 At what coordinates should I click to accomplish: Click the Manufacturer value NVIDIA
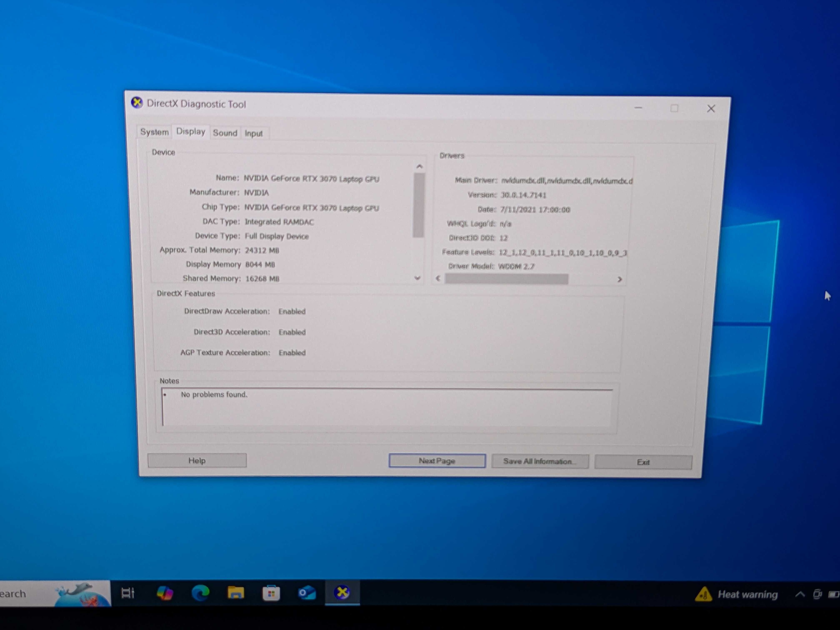[256, 193]
